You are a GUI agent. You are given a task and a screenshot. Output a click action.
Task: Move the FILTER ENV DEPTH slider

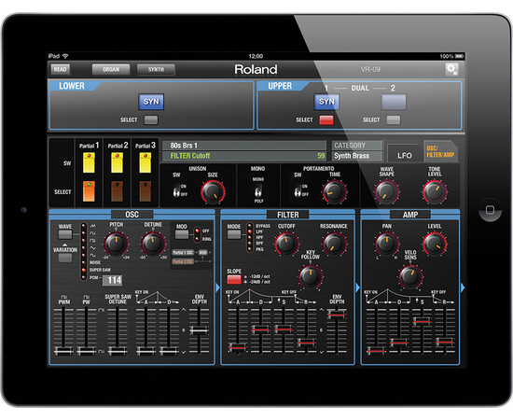point(337,315)
